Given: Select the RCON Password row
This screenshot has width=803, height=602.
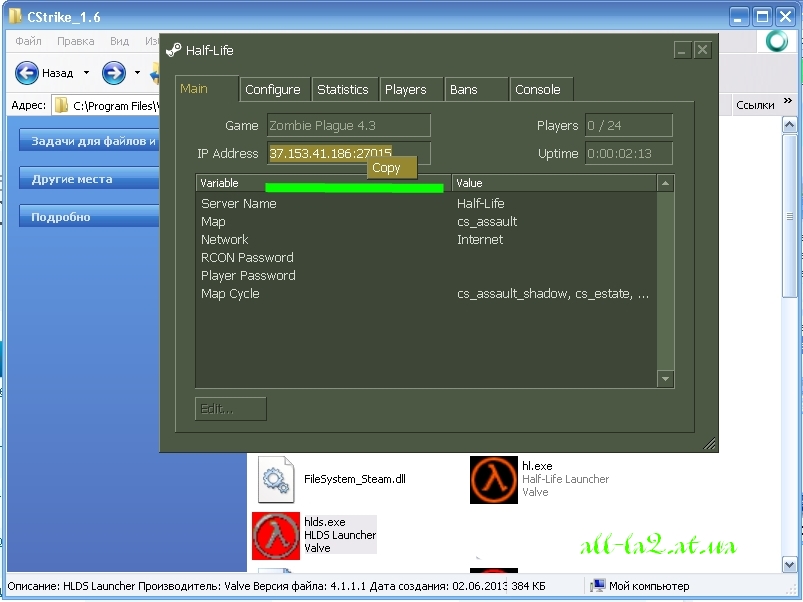Looking at the screenshot, I should pyautogui.click(x=426, y=257).
